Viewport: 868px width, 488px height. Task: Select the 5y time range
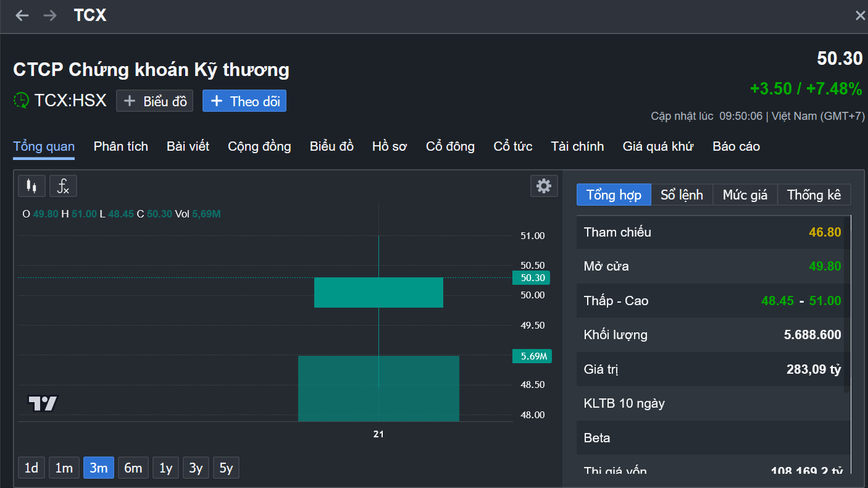(226, 468)
